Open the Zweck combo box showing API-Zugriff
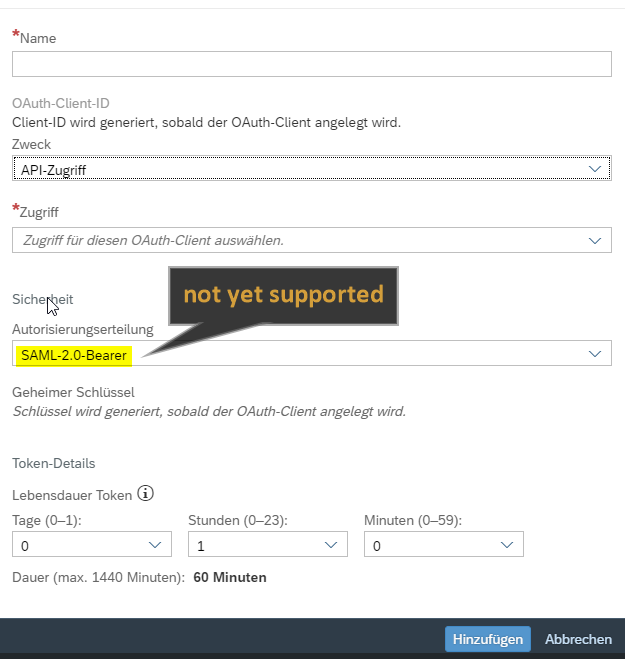The height and width of the screenshot is (659, 625). (300, 170)
